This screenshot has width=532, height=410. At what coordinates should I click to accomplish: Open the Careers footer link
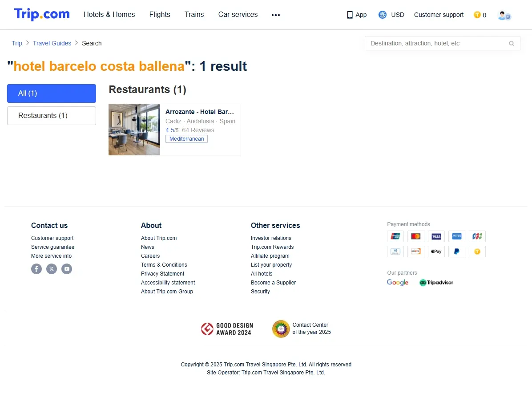tap(150, 256)
